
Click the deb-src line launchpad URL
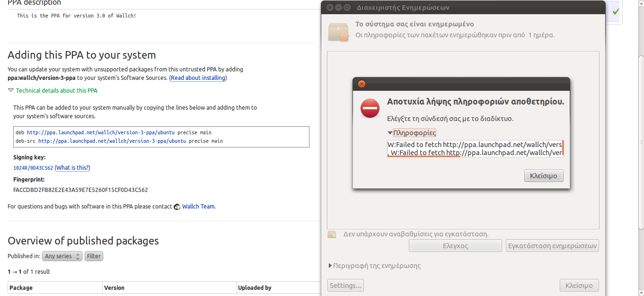click(x=112, y=141)
